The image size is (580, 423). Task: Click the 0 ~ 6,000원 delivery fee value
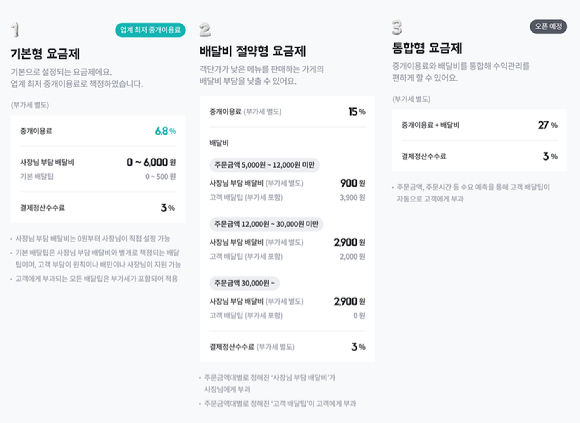point(151,162)
